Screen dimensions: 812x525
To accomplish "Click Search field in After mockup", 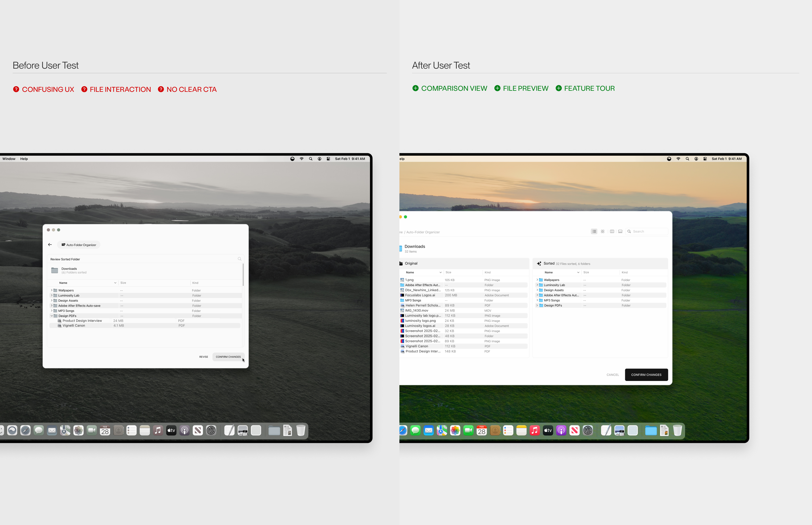I will [647, 231].
